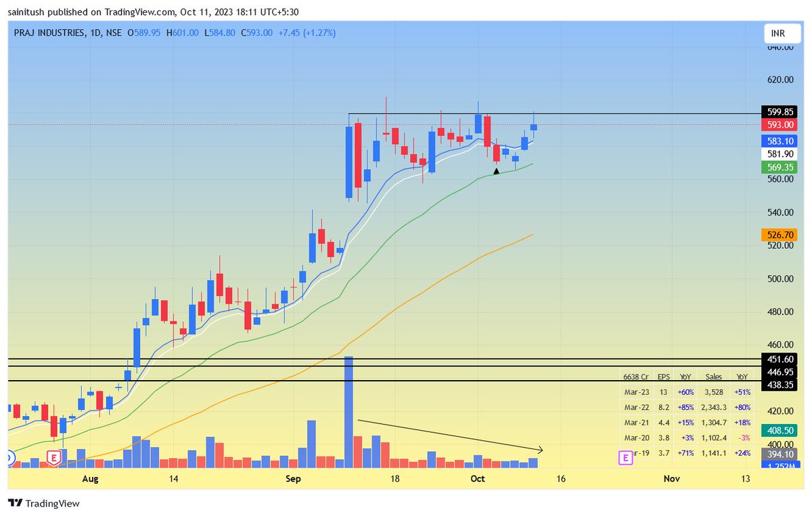Viewport: 812px width, 516px height.
Task: Toggle the 583.10 blue indicator label
Action: (778, 141)
